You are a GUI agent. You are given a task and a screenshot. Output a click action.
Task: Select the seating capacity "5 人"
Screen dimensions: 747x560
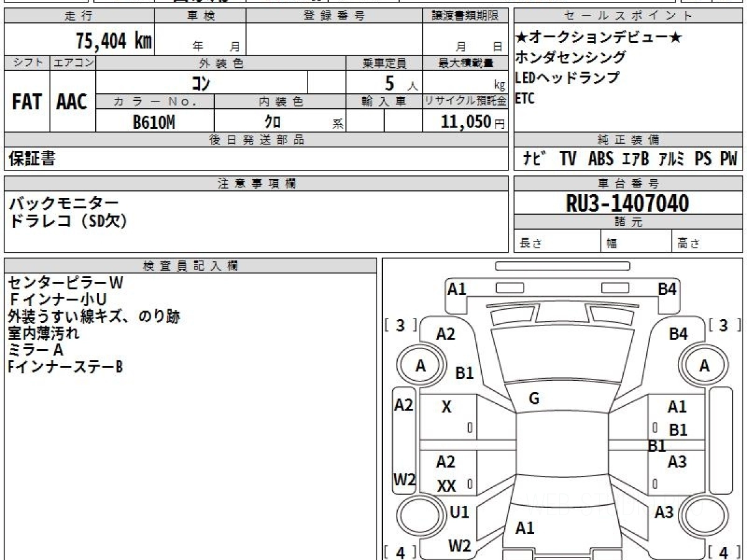[x=401, y=83]
